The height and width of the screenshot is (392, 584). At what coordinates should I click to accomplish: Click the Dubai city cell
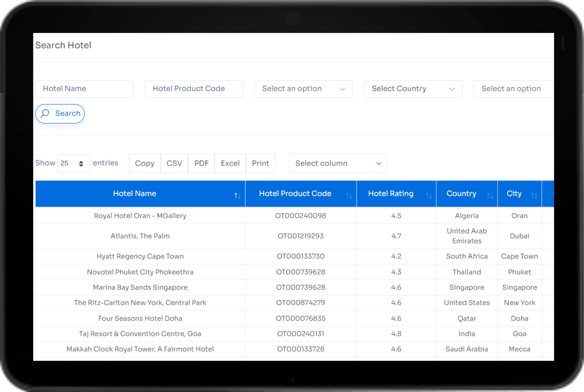pos(519,236)
